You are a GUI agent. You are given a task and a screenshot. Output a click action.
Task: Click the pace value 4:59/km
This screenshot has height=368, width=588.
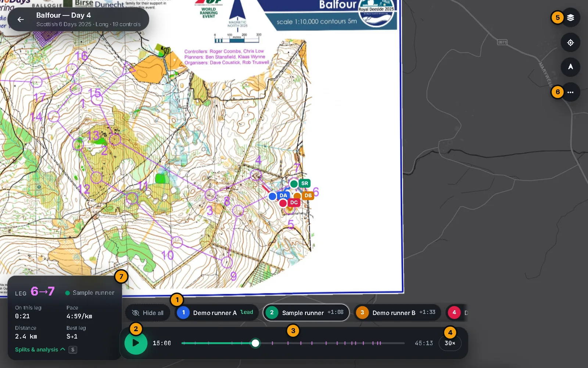point(79,316)
